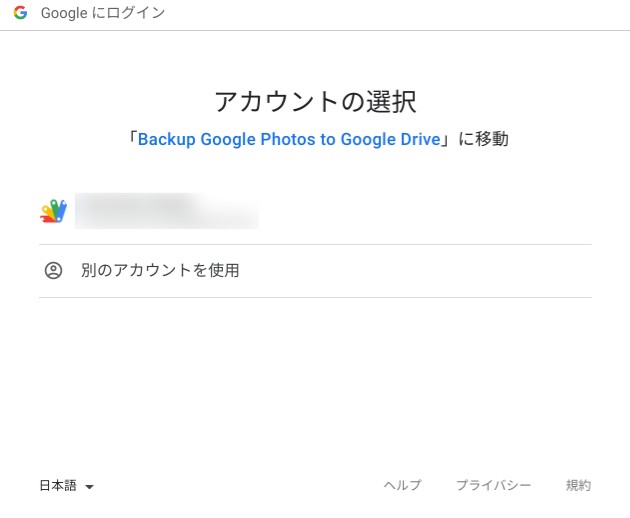Open the 規約 footer link
The width and height of the screenshot is (630, 518).
578,486
